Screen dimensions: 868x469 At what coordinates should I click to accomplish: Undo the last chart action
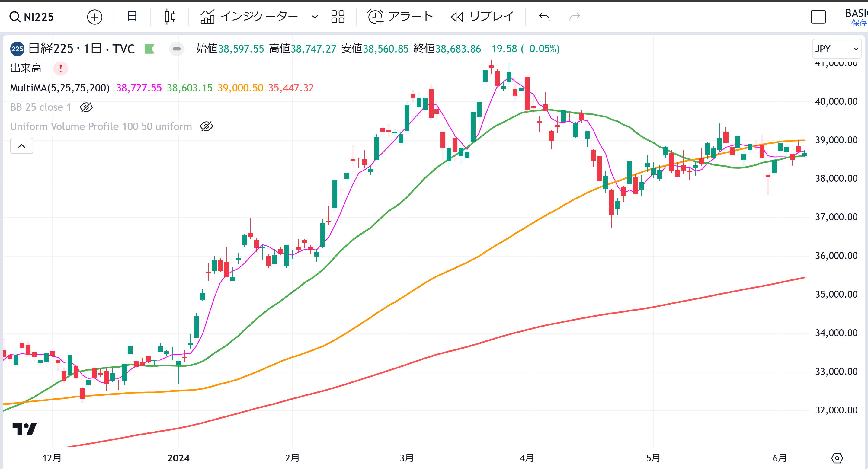click(545, 17)
